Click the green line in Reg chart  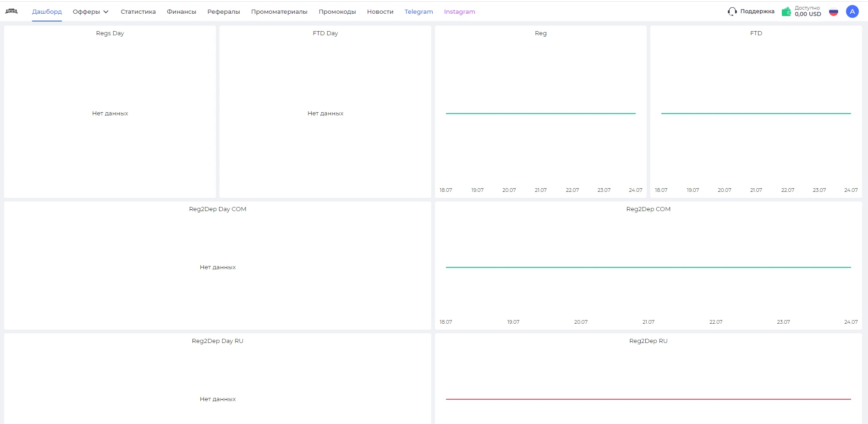[541, 113]
